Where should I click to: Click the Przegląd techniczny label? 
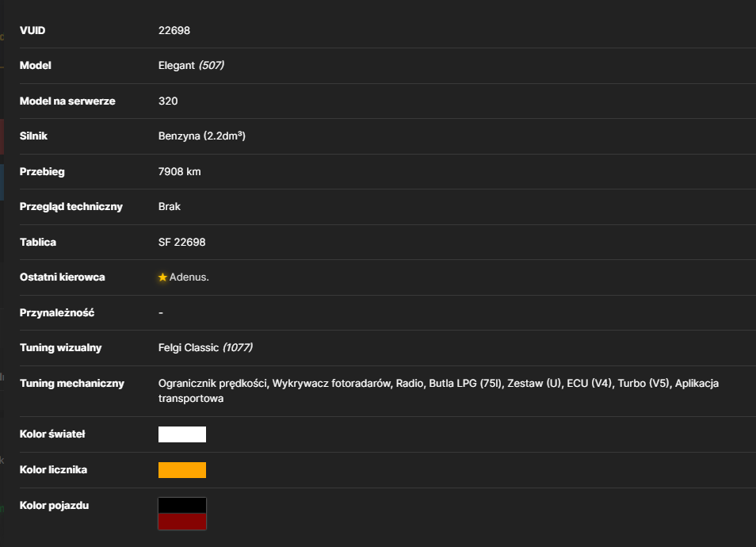click(x=71, y=206)
